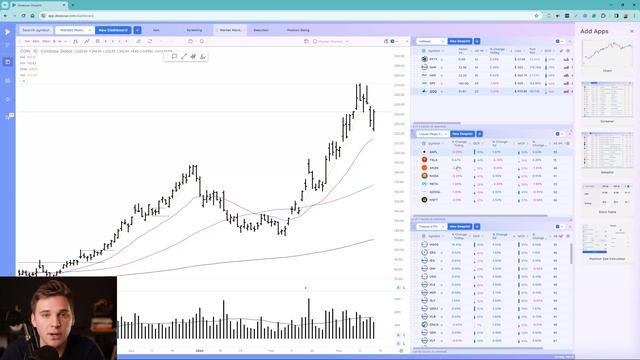Viewport: 640px width, 360px height.
Task: Open column settings gear in top watchlist
Action: [568, 51]
